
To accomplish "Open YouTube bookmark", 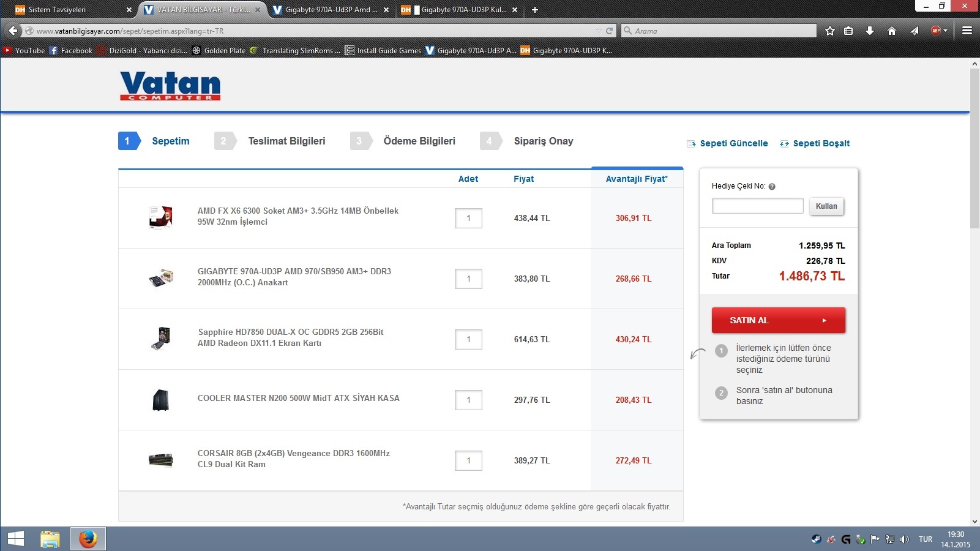I will tap(24, 51).
